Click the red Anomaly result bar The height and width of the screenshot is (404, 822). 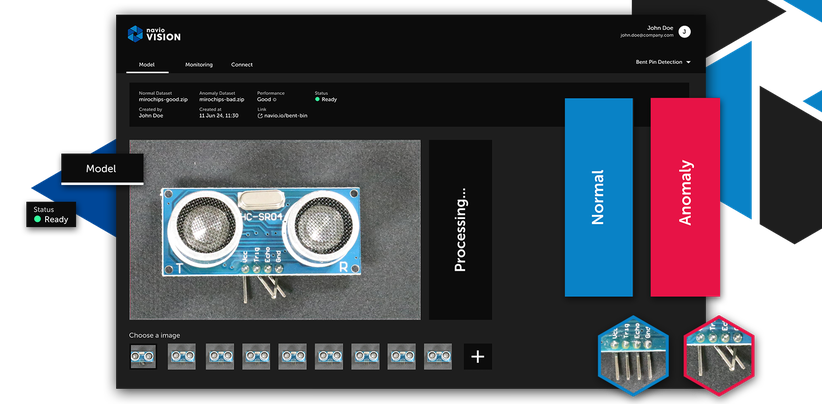pos(685,197)
